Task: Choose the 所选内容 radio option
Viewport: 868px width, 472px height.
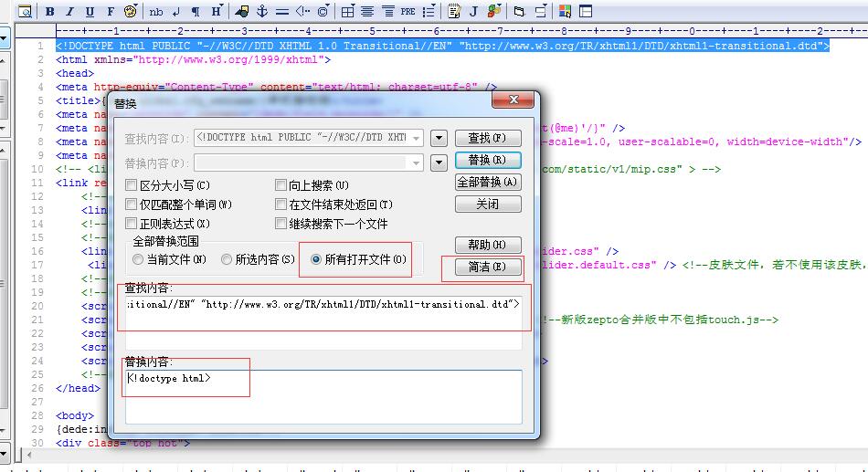Action: (226, 259)
